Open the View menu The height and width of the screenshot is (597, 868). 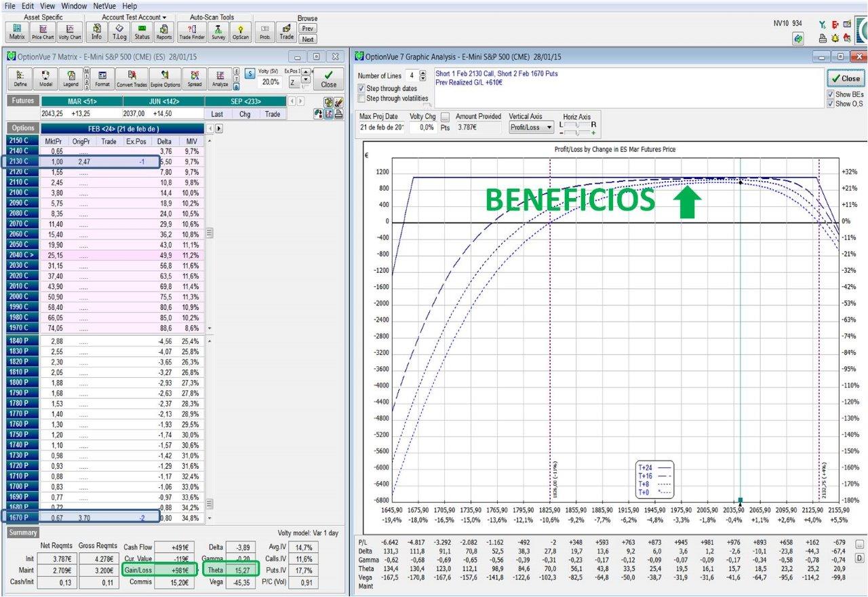(47, 5)
